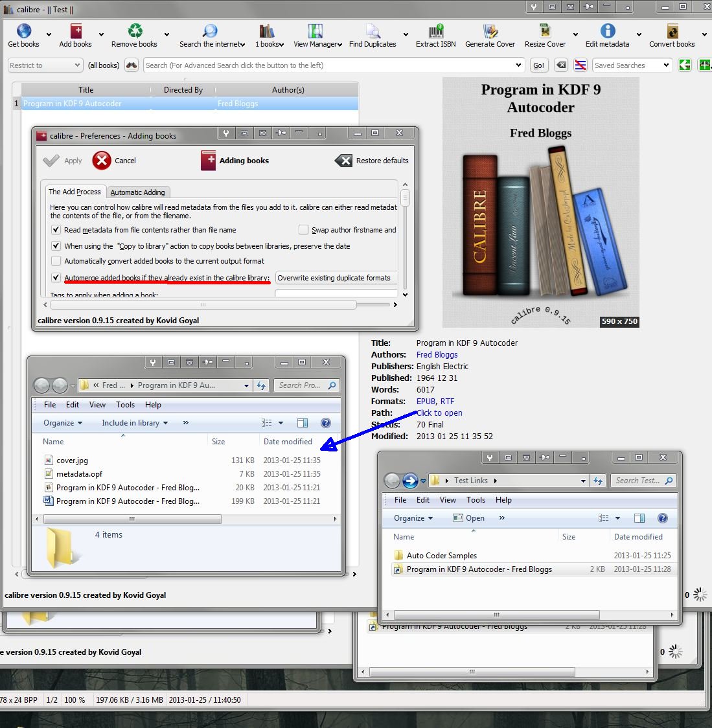Click horizontal scrollbar in book folder window
This screenshot has width=712, height=728.
(132, 519)
